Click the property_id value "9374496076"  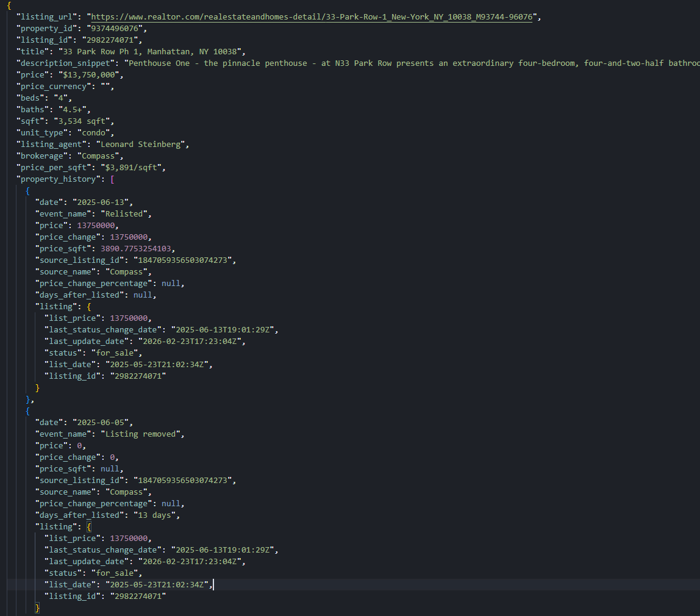pyautogui.click(x=115, y=28)
